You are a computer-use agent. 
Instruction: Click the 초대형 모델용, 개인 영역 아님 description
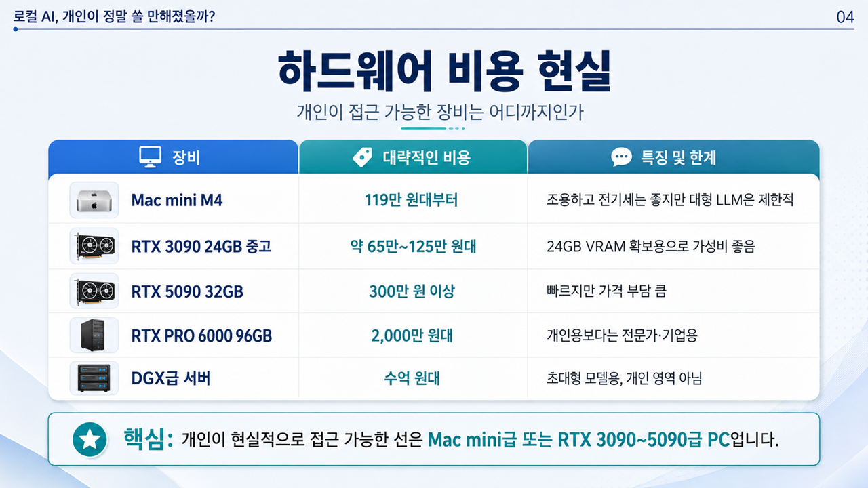(624, 378)
